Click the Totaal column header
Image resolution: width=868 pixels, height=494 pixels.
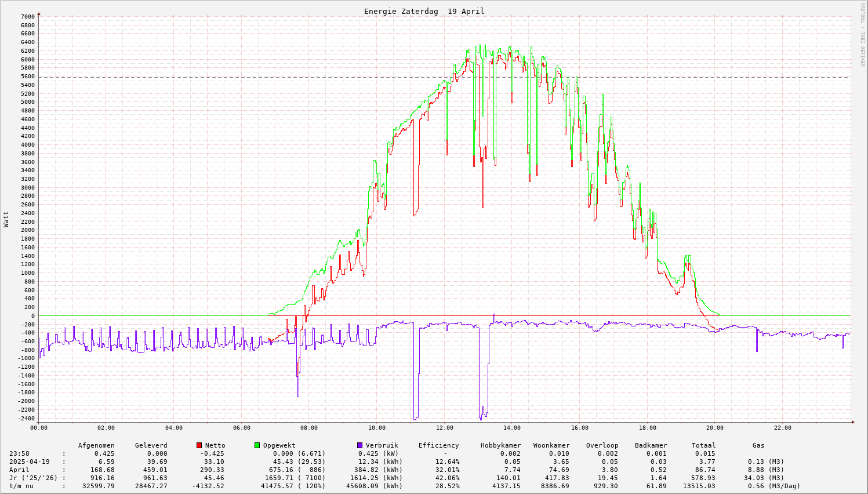pyautogui.click(x=703, y=445)
